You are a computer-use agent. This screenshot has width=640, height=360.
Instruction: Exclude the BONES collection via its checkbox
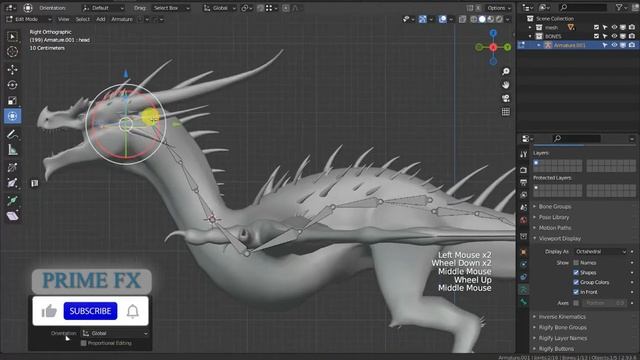click(596, 36)
